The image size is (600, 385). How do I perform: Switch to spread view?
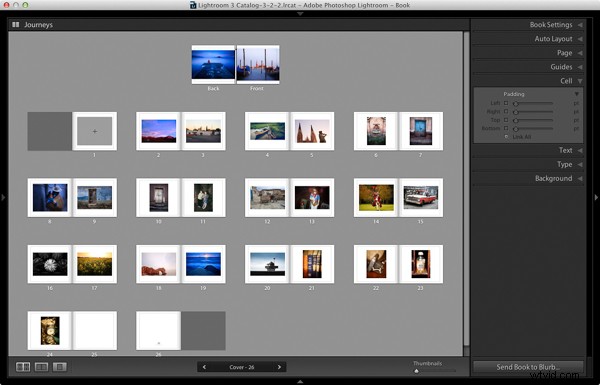pos(41,367)
